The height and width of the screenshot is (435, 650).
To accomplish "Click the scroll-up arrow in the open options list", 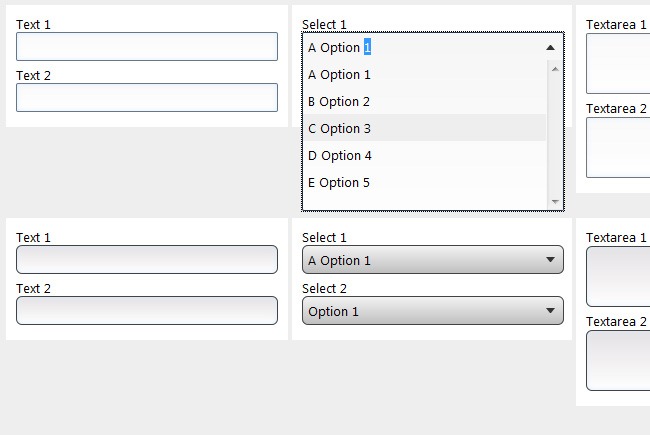I will [x=555, y=68].
